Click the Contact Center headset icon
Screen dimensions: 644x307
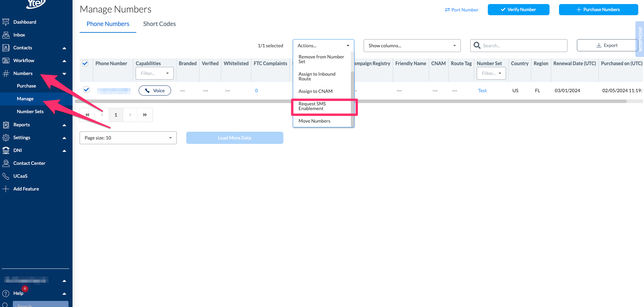(6, 163)
